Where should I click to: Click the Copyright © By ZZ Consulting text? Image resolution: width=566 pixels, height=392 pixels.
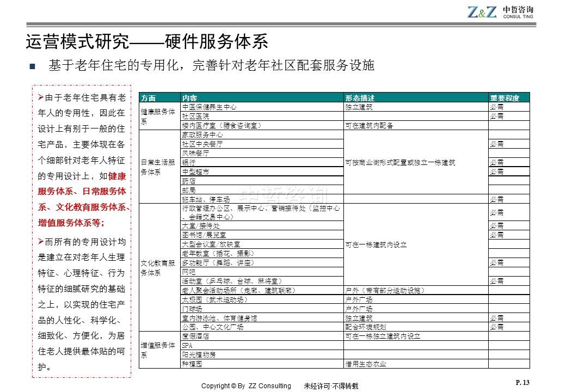(246, 386)
